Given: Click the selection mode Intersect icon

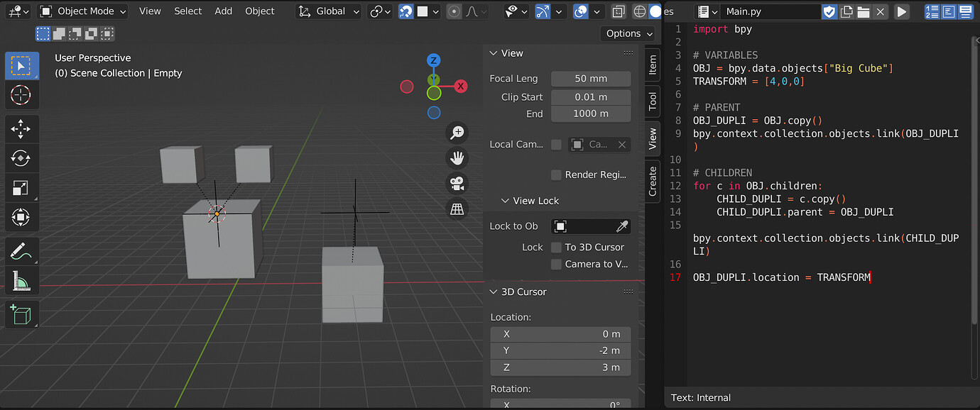Looking at the screenshot, I should point(107,33).
